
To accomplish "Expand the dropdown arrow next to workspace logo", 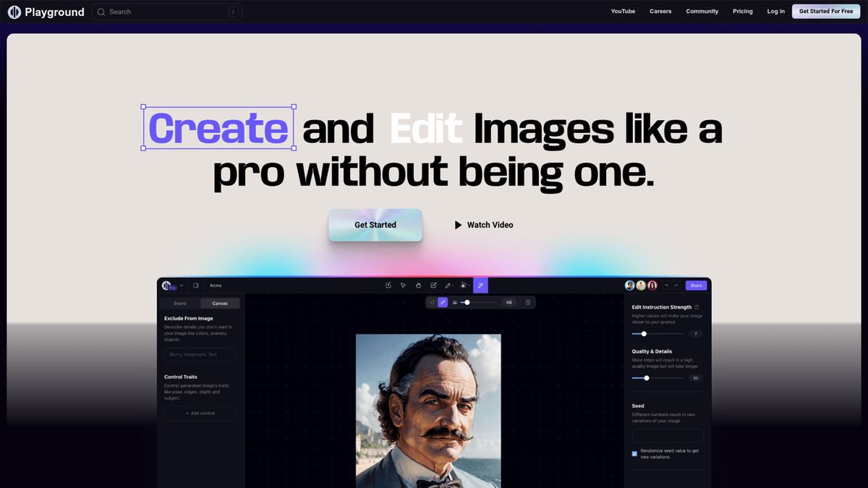I will (181, 286).
